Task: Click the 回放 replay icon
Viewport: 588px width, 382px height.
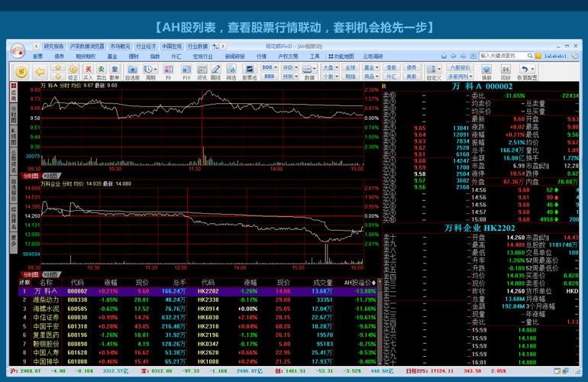Action: [x=505, y=70]
